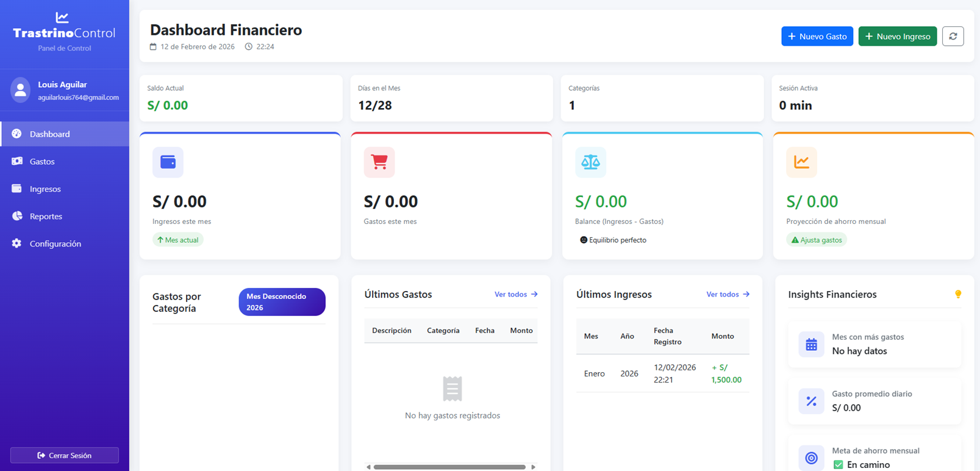Click the Nuevo Ingreso button
Image resolution: width=980 pixels, height=471 pixels.
(898, 37)
